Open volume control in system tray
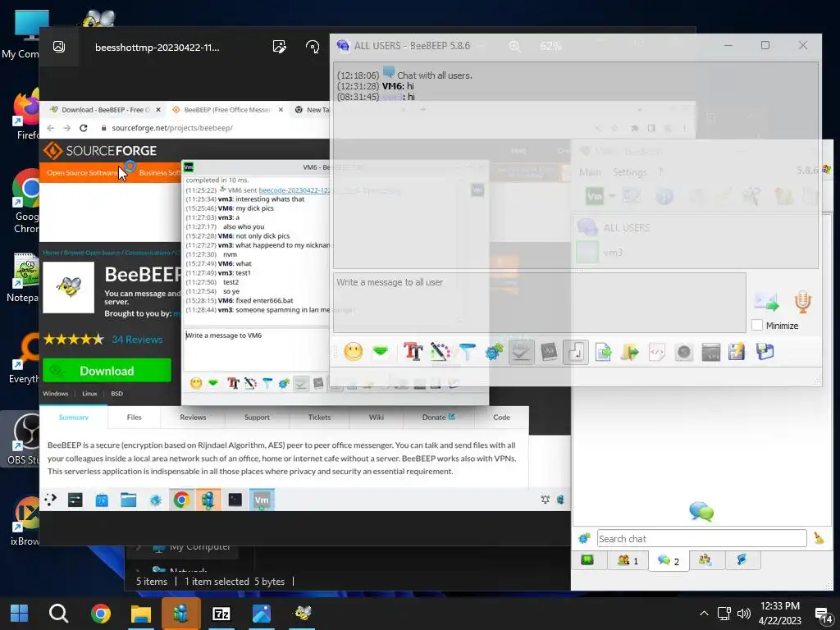 [x=743, y=614]
